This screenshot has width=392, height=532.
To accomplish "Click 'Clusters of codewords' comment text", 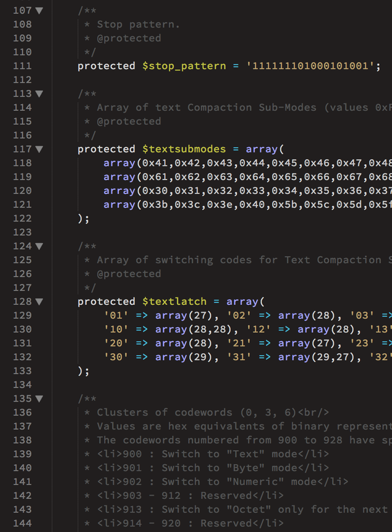I will 165,412.
